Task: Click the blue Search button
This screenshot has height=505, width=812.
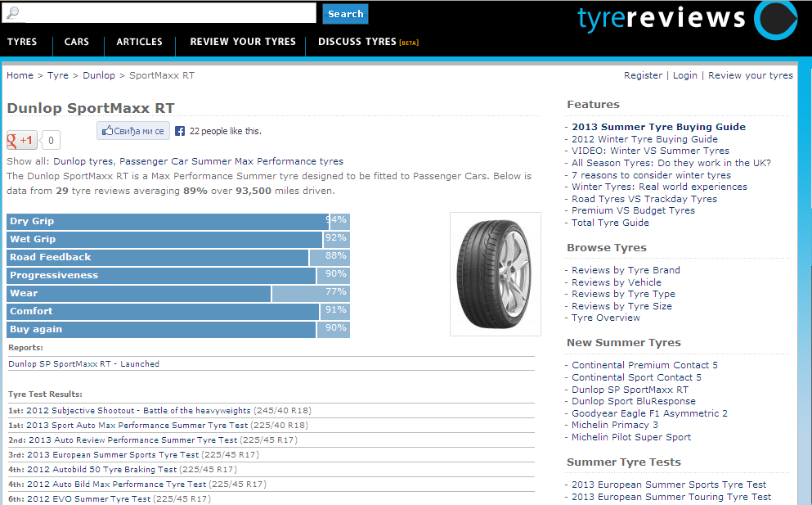Action: pyautogui.click(x=345, y=14)
